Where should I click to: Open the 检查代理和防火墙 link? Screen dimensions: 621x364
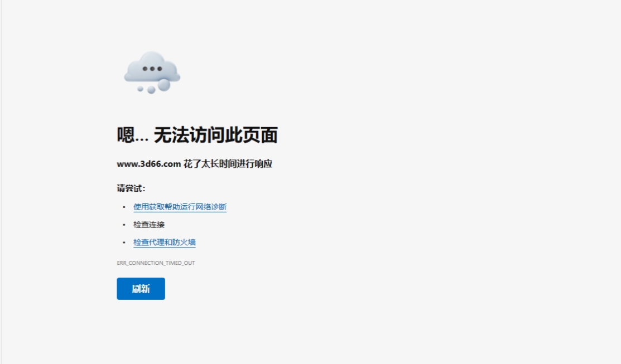165,242
